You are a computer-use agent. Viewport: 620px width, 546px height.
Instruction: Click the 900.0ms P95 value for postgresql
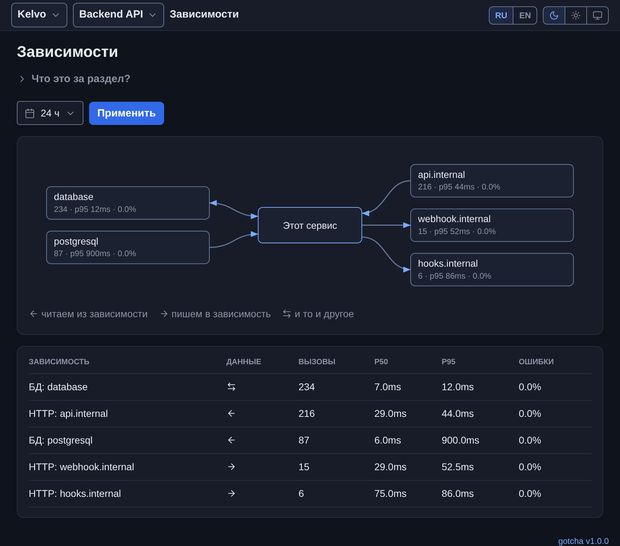(x=460, y=440)
